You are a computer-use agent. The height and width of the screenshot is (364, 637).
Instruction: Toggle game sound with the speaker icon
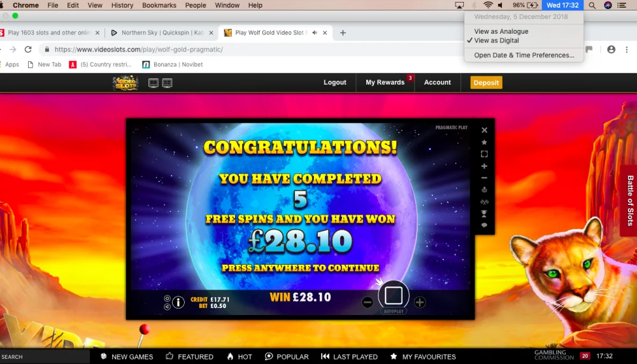[167, 307]
